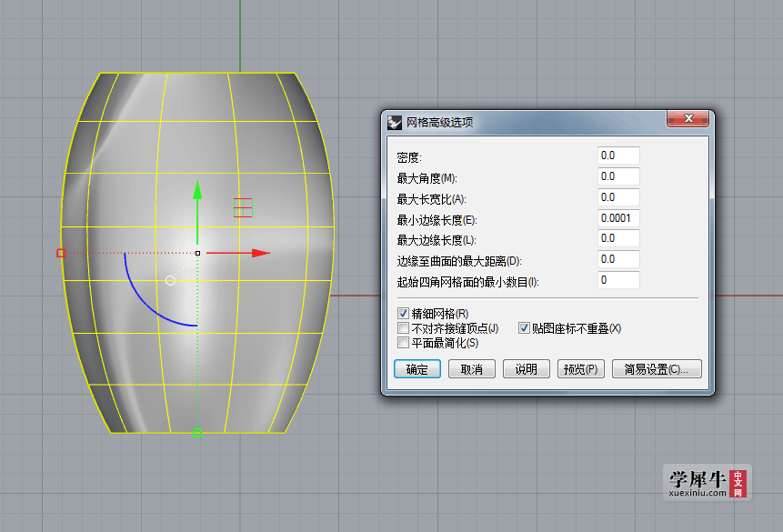783x532 pixels.
Task: Click the 预览(P) button
Action: point(581,369)
